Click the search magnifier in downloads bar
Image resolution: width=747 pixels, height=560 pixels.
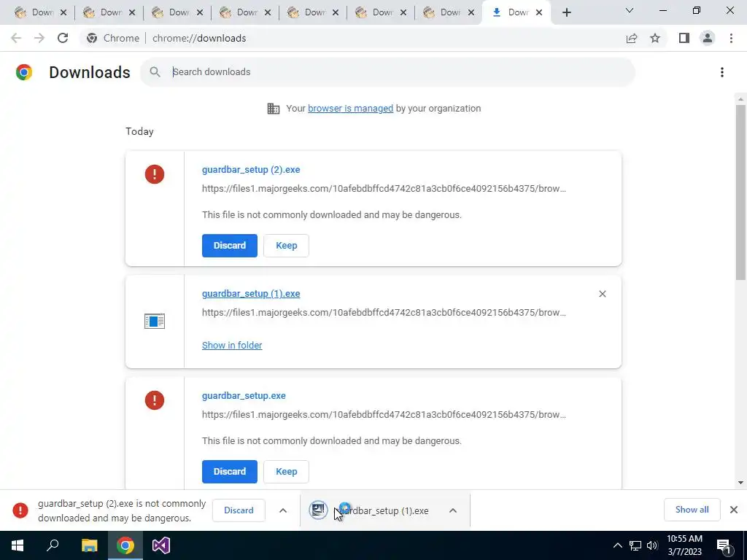(155, 72)
